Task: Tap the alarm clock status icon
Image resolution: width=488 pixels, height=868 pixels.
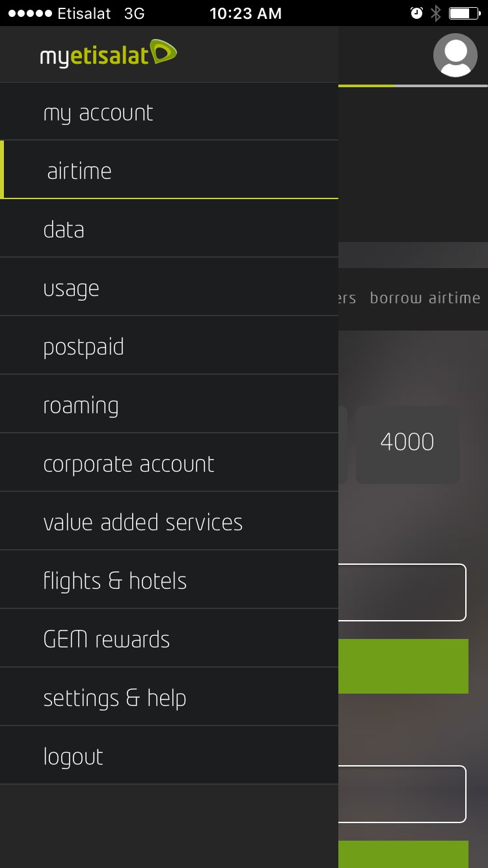Action: 416,13
